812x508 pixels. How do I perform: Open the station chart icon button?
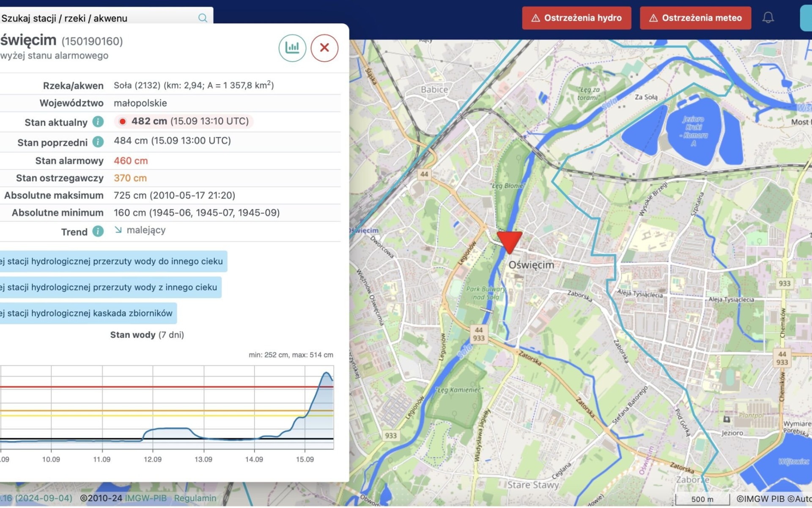[x=292, y=48]
